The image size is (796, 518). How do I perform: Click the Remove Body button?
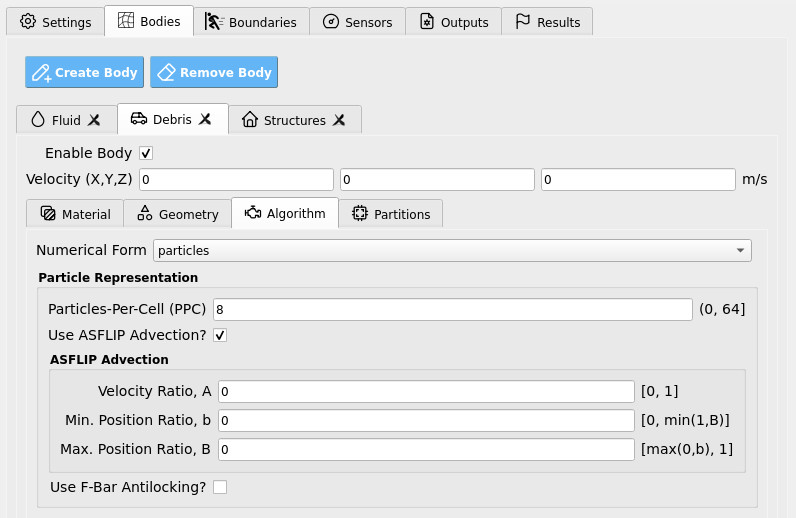point(214,72)
